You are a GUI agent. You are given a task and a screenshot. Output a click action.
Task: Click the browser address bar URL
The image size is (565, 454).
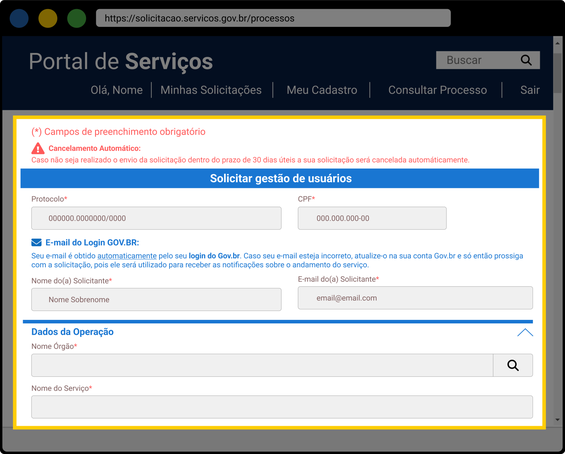click(x=273, y=18)
